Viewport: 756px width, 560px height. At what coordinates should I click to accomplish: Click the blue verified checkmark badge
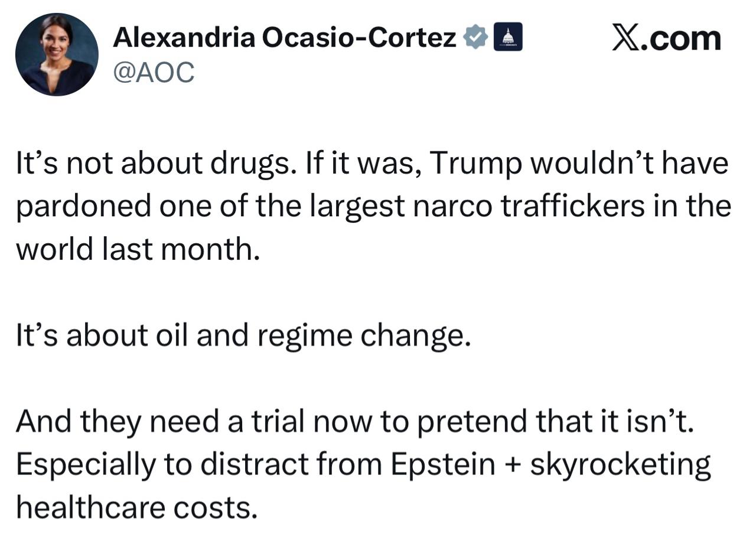click(x=475, y=37)
